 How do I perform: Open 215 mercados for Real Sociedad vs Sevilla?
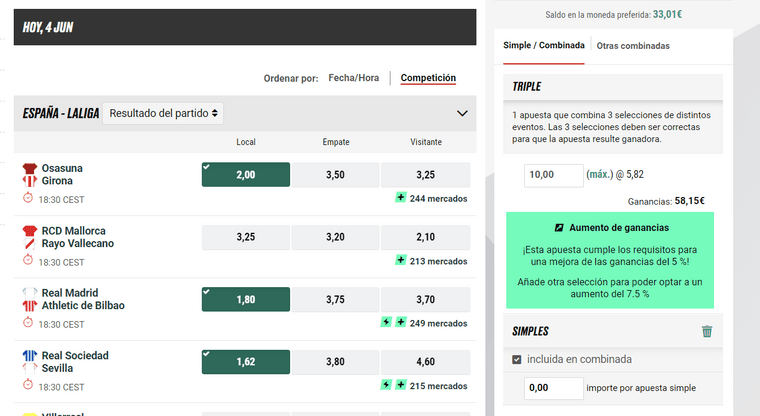pos(438,386)
